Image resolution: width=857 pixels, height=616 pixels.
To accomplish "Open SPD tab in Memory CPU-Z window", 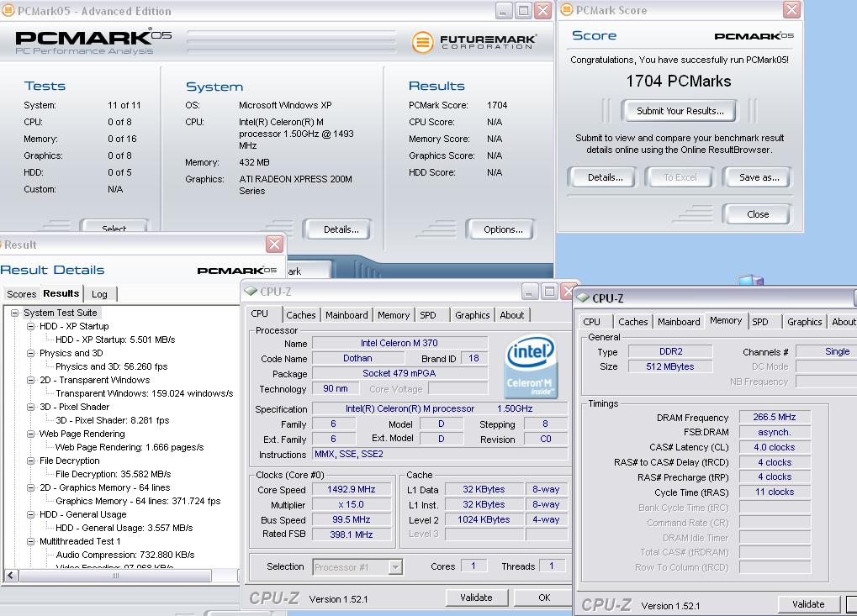I will click(760, 322).
